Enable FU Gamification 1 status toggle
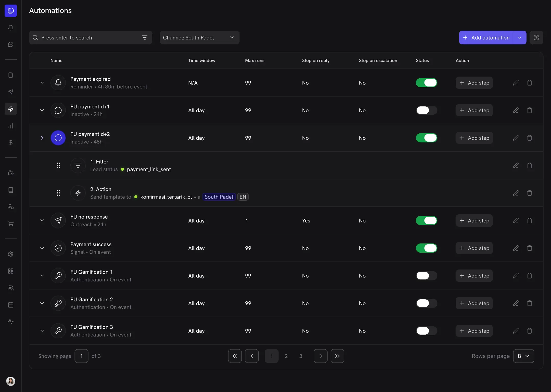The width and height of the screenshot is (551, 392). tap(427, 276)
